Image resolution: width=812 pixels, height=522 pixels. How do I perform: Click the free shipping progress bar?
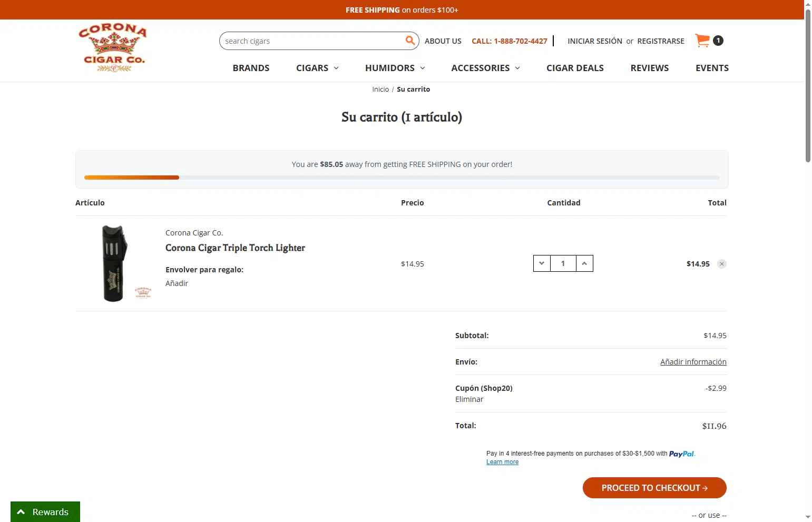point(402,178)
